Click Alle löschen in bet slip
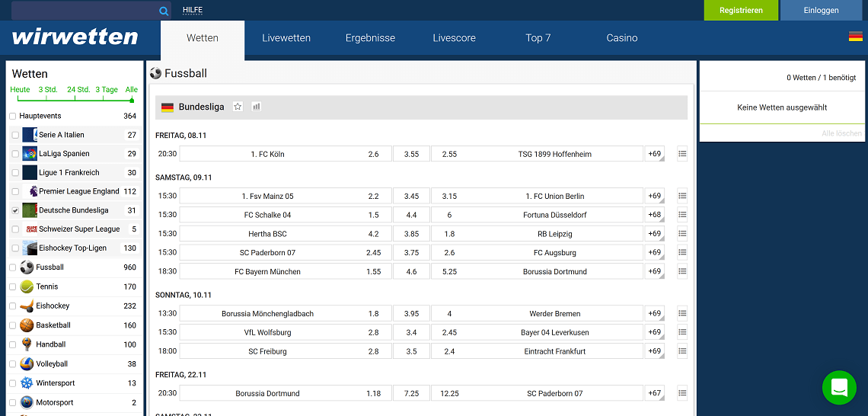Screen dimensions: 868x416 841,133
